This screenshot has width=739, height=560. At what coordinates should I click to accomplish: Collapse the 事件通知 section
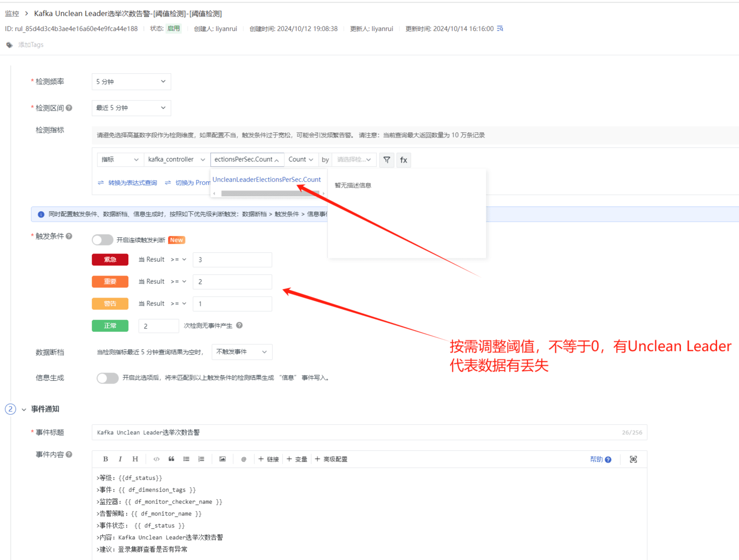[x=24, y=409]
